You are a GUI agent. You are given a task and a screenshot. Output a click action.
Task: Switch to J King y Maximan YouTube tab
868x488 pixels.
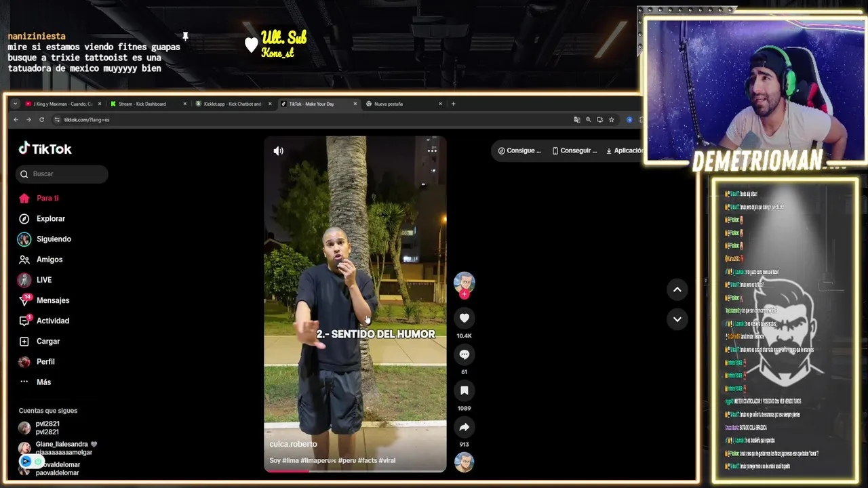click(63, 104)
